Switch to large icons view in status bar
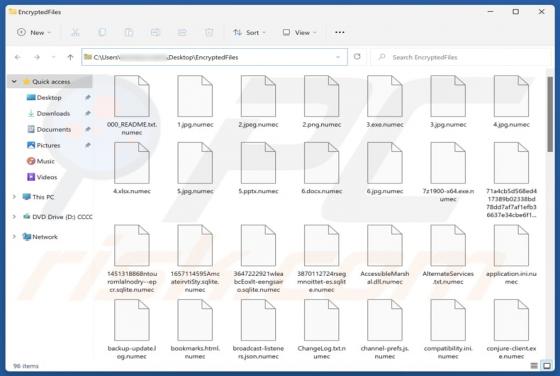 click(x=547, y=366)
